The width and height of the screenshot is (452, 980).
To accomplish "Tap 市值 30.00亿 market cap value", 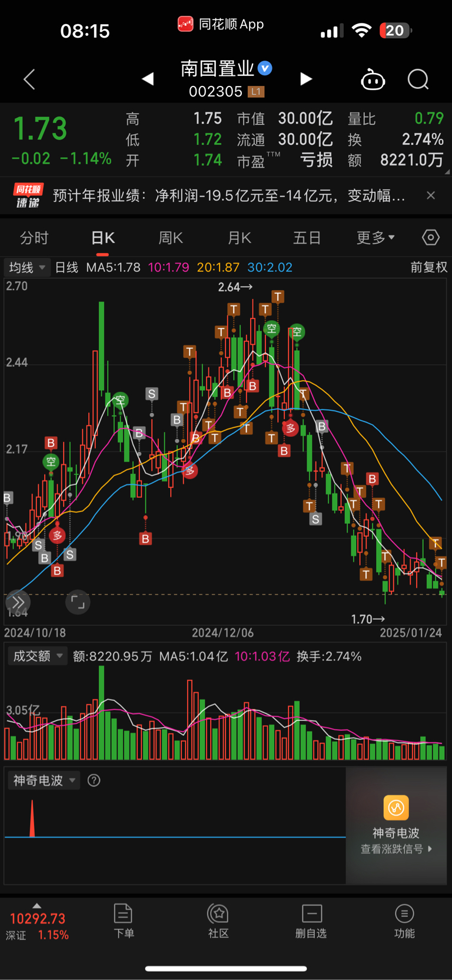I will pyautogui.click(x=305, y=118).
